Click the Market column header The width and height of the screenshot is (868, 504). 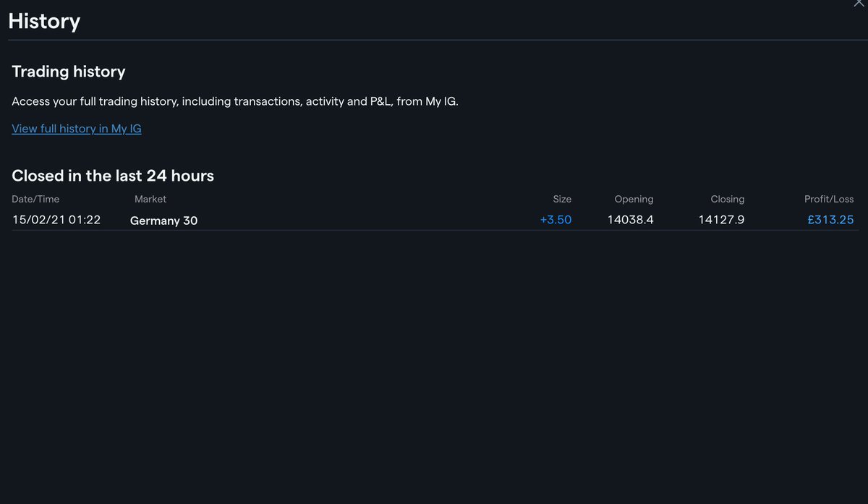[x=150, y=199]
